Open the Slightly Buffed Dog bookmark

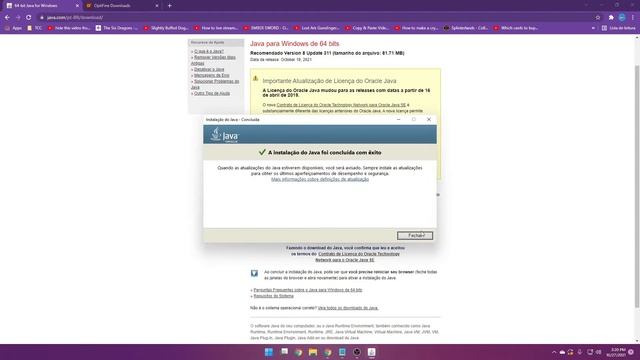point(166,28)
